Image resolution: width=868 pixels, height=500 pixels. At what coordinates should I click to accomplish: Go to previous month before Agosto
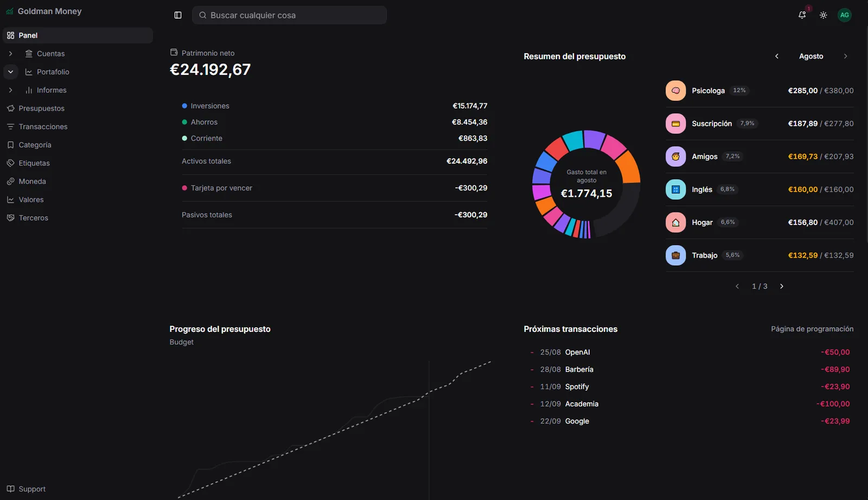pos(777,56)
